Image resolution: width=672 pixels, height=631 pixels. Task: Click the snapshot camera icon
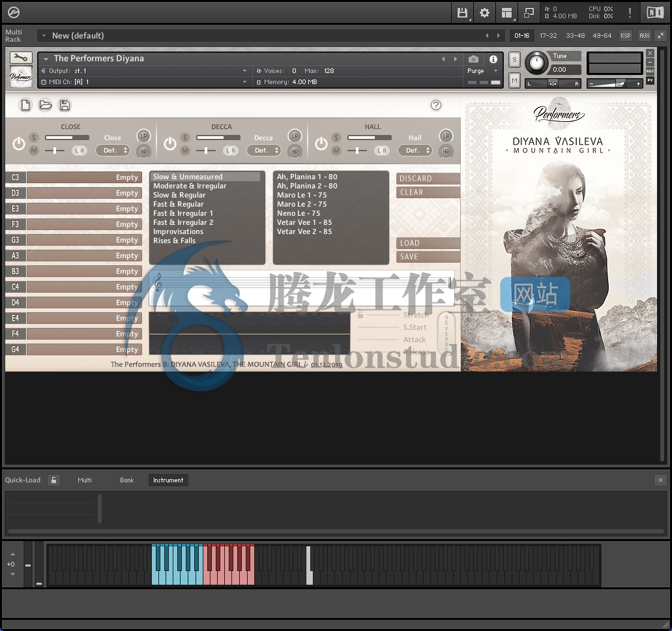tap(474, 59)
